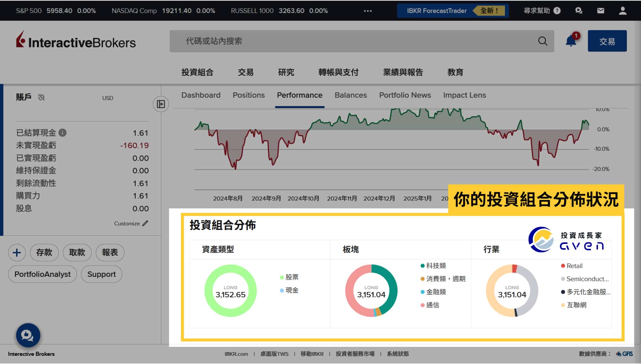641x364 pixels.
Task: Open 移動IBKR footer link
Action: click(x=312, y=354)
